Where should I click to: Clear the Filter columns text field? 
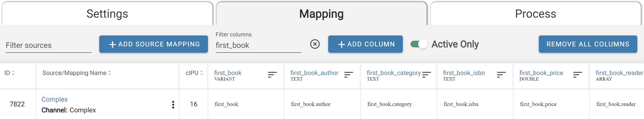pos(315,44)
